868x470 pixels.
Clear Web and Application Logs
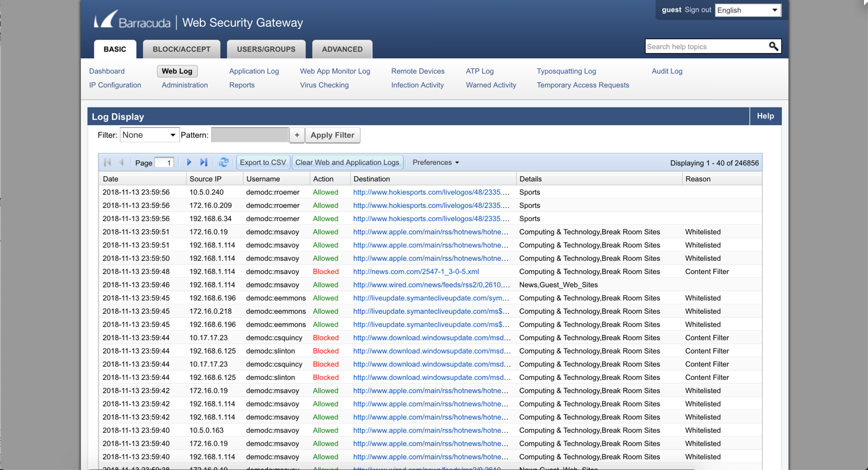(x=347, y=162)
